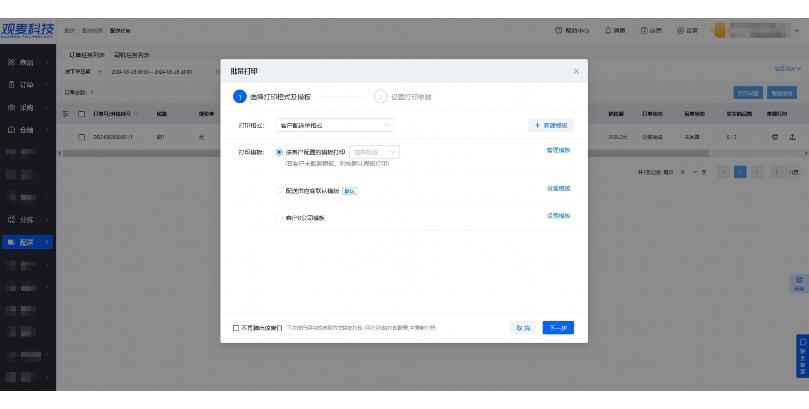The width and height of the screenshot is (809, 409).
Task: Open the 配送 sidebar menu item
Action: click(x=27, y=242)
